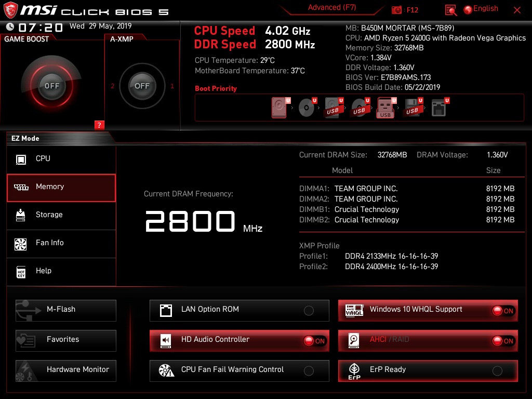Switch to Advanced (F7) mode
This screenshot has width=532, height=399.
[332, 7]
